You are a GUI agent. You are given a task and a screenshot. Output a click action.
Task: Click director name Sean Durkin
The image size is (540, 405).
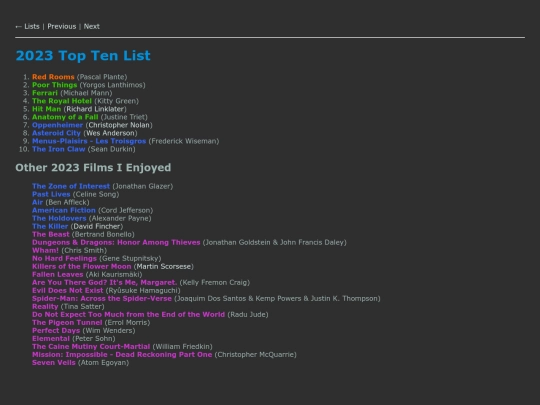point(112,149)
